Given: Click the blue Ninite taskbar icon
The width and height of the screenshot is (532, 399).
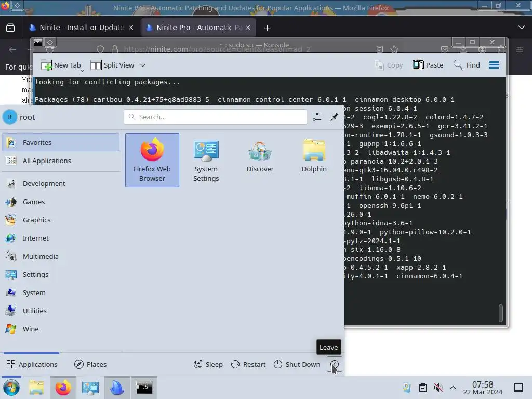Looking at the screenshot, I should coord(117,388).
